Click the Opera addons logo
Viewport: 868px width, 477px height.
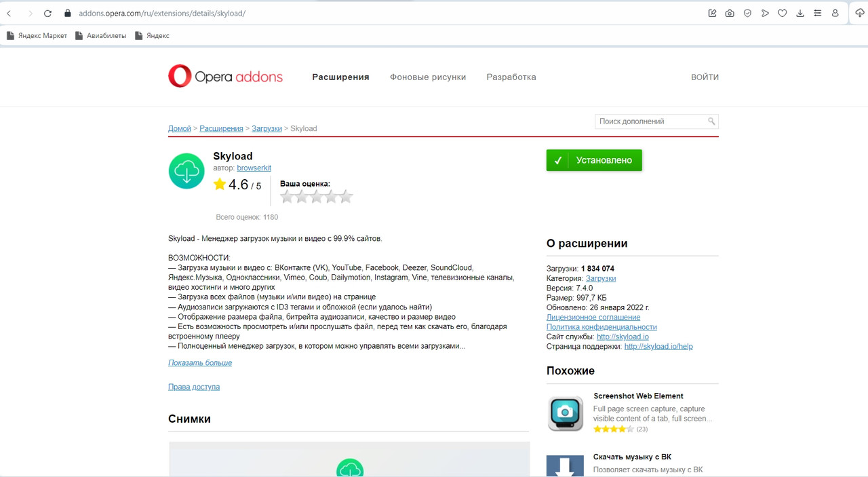[x=225, y=77]
